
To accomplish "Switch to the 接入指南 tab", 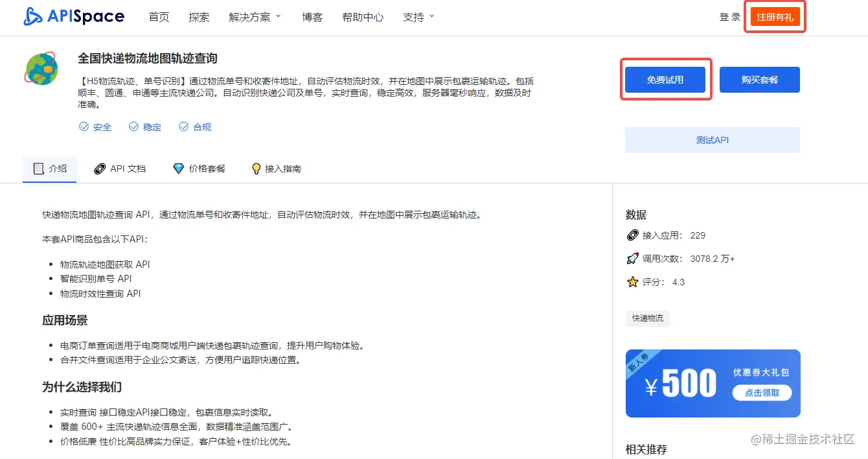I will click(276, 169).
